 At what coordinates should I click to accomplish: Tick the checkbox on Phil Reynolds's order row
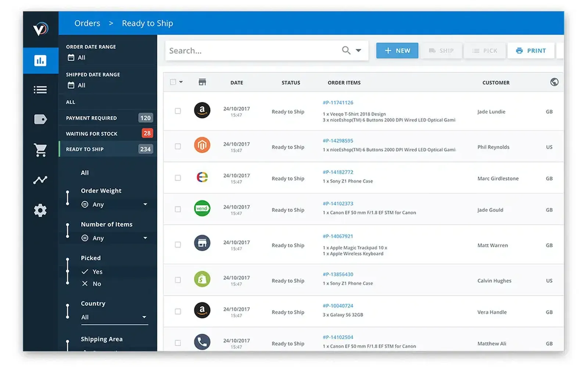point(178,146)
